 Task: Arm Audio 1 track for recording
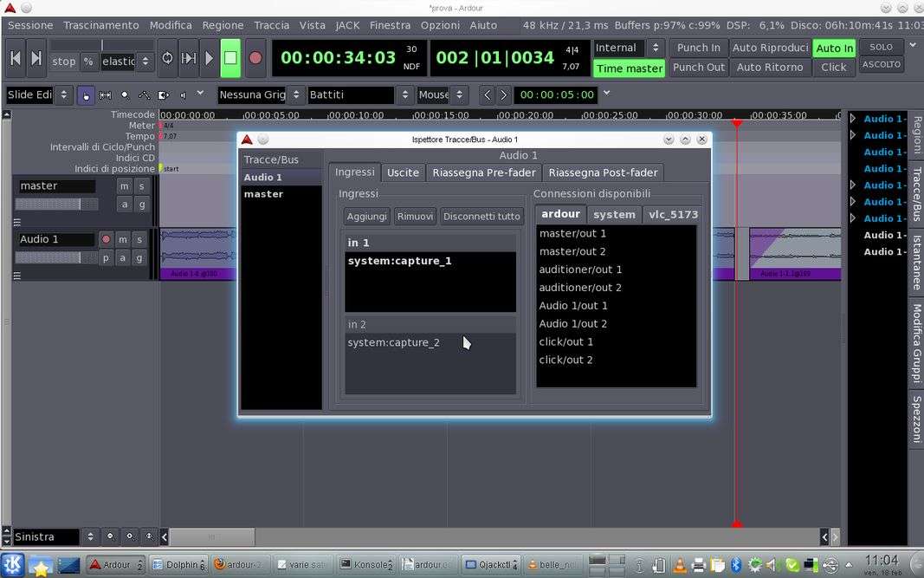point(106,239)
